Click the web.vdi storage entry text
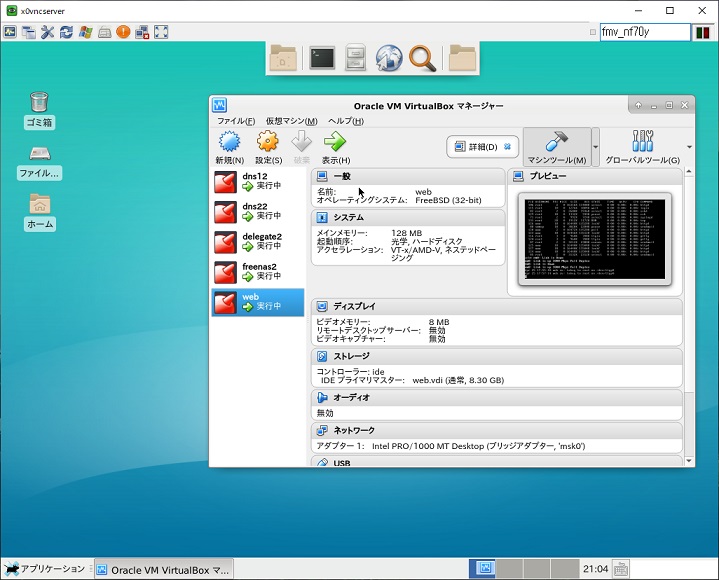The height and width of the screenshot is (580, 719). [458, 380]
